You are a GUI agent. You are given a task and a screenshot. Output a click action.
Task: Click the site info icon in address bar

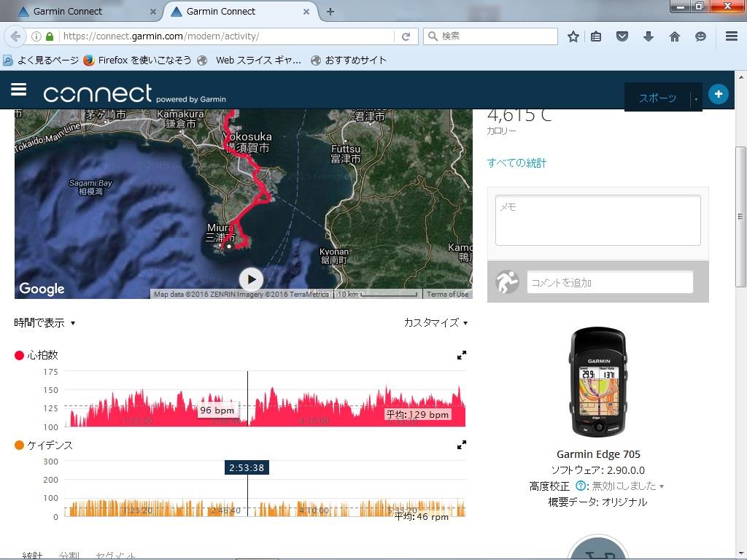click(x=36, y=36)
